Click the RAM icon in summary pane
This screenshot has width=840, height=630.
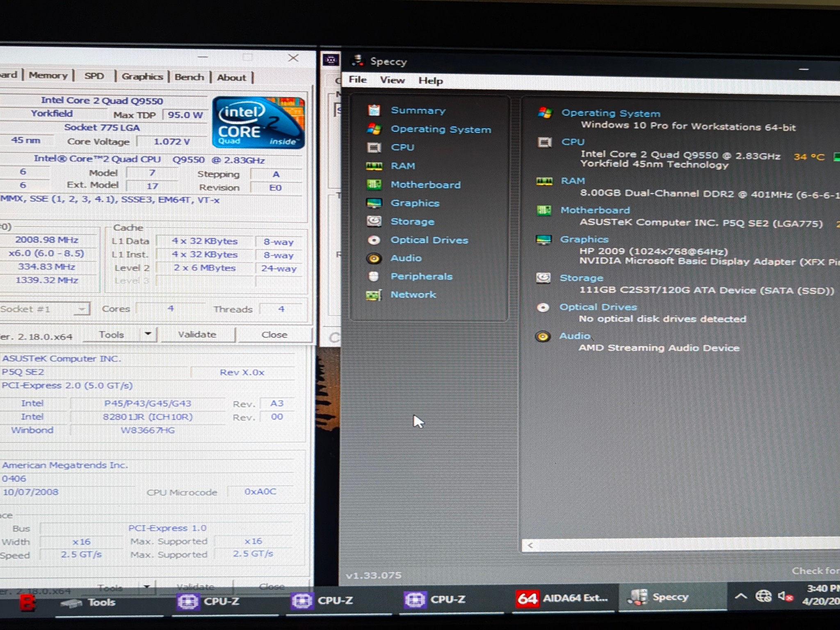pyautogui.click(x=544, y=181)
